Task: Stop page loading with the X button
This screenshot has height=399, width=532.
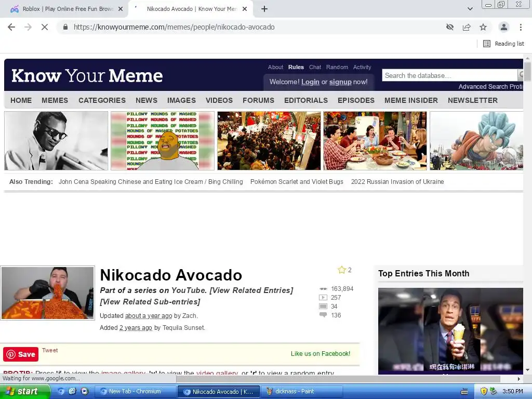Action: [45, 27]
